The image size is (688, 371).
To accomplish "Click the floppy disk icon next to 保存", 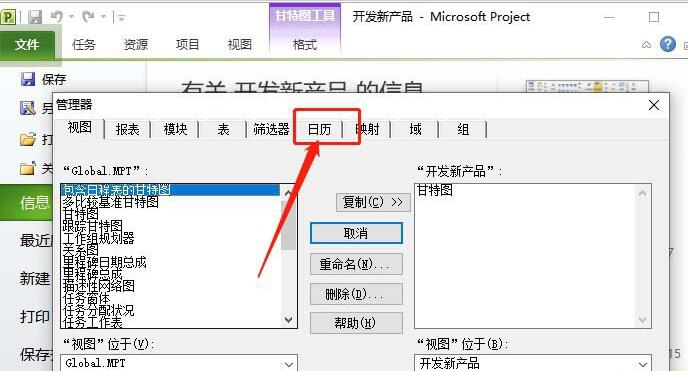I will tap(28, 79).
